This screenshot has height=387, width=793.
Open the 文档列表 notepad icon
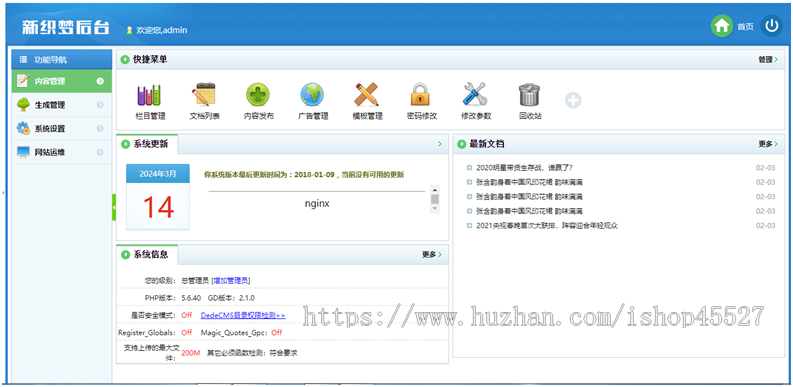pos(204,95)
